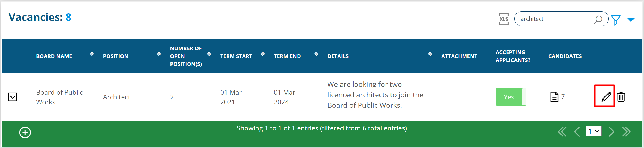Viewport: 644px width, 148px height.
Task: View candidates document icon for Architect
Action: pos(554,97)
